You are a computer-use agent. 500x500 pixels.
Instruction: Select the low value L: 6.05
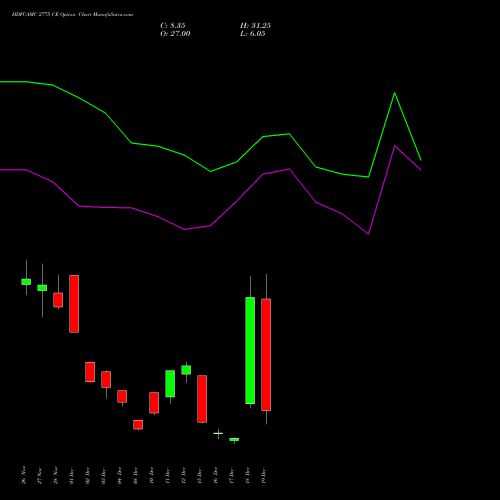[253, 34]
